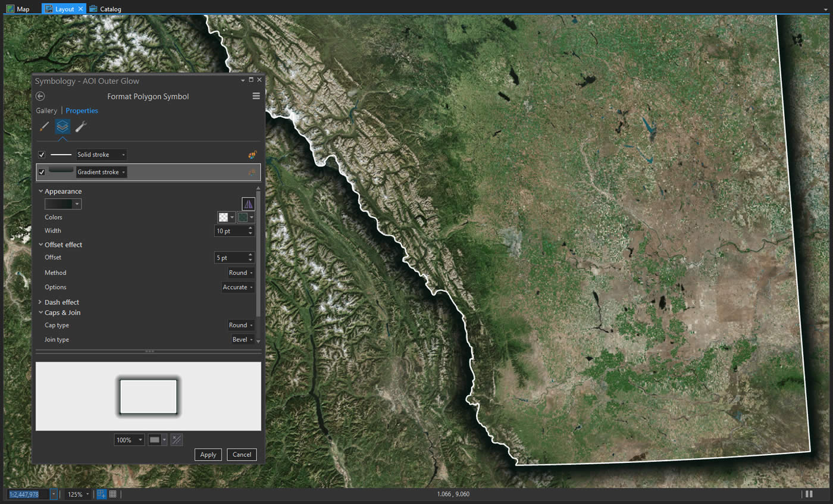Increase Width with the up arrow

pyautogui.click(x=250, y=228)
